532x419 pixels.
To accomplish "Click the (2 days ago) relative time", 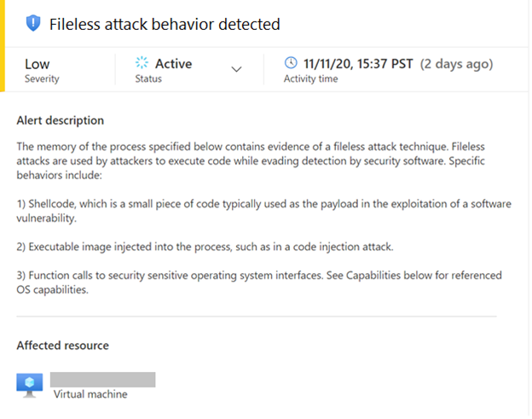I will (456, 64).
